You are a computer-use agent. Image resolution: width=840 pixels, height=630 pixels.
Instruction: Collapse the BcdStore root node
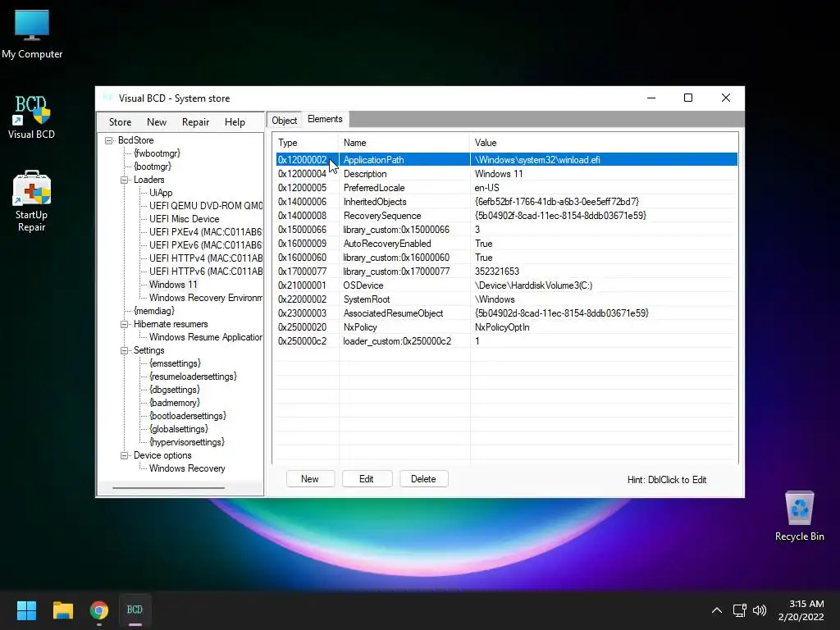click(109, 140)
